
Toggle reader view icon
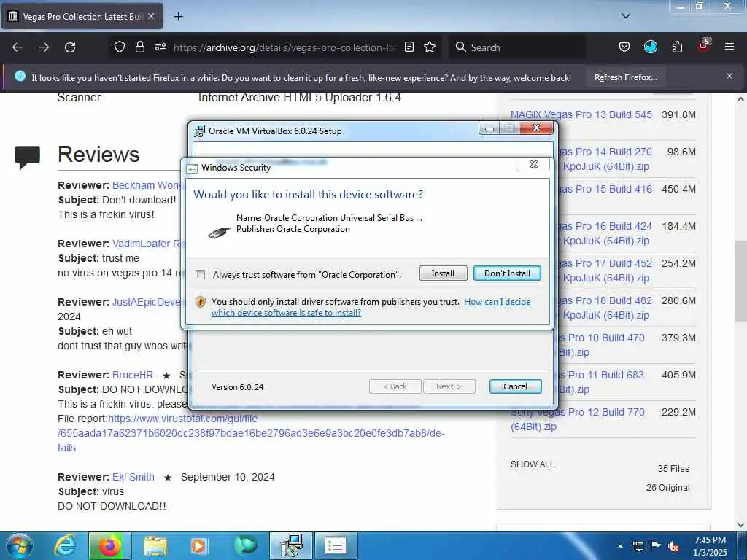(x=409, y=47)
